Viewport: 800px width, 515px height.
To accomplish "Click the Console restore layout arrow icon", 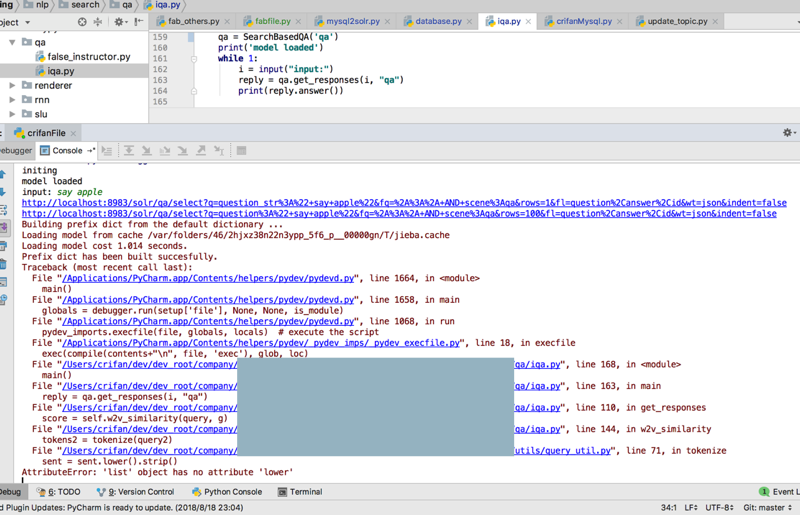I will [x=91, y=151].
